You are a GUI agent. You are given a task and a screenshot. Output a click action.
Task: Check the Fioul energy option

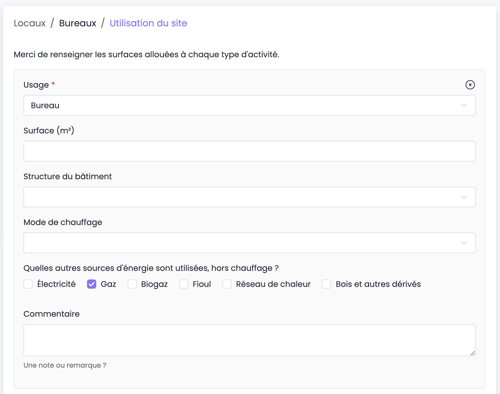(184, 284)
